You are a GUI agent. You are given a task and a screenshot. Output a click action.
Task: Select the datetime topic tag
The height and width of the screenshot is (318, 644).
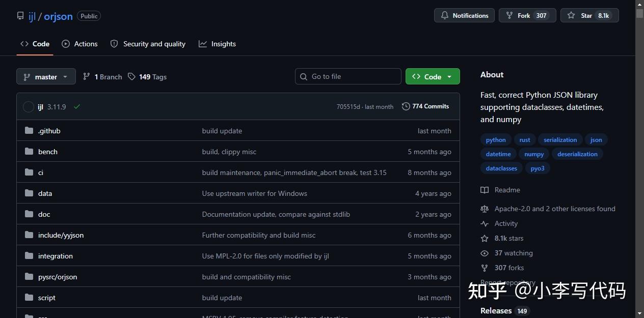[498, 154]
